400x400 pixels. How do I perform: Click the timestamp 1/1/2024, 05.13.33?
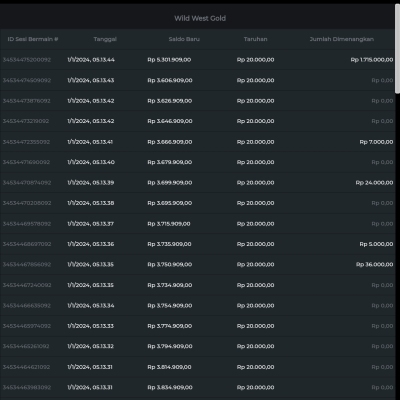[90, 326]
